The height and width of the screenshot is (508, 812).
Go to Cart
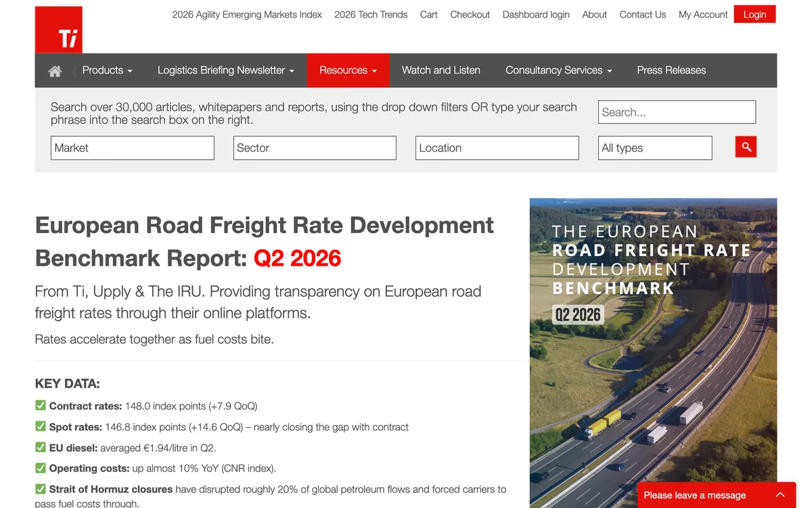point(429,14)
